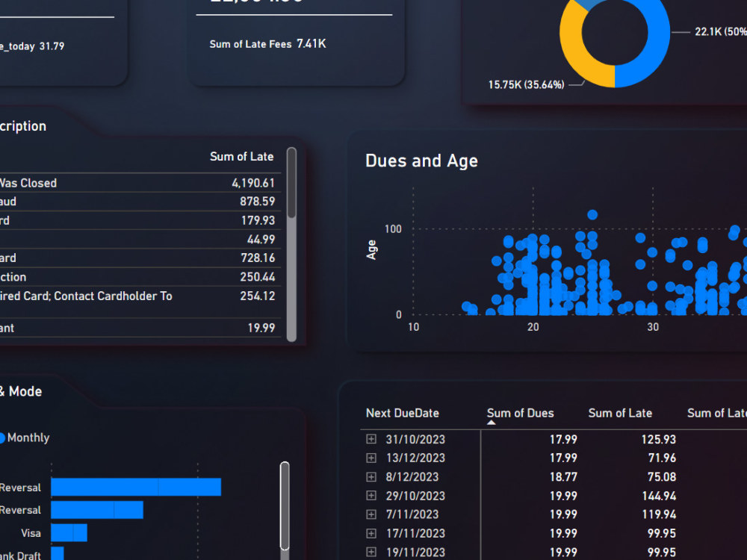Click the plus icon beside 19/11/2023

click(371, 551)
